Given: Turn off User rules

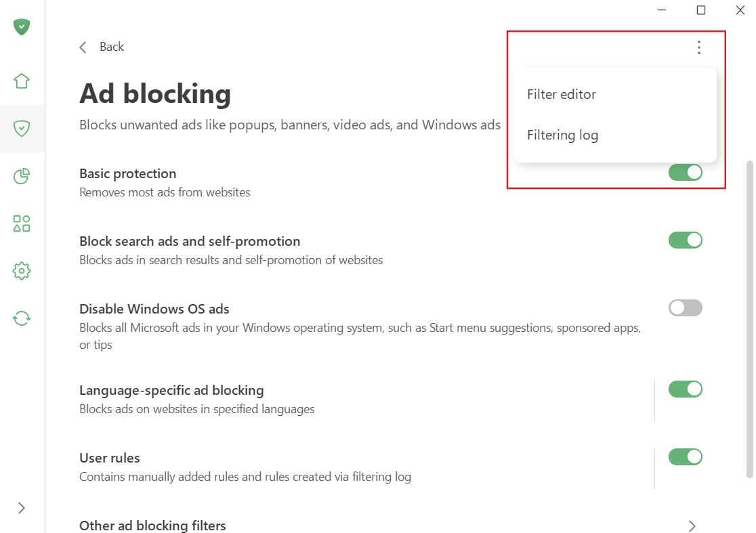Looking at the screenshot, I should [x=686, y=456].
